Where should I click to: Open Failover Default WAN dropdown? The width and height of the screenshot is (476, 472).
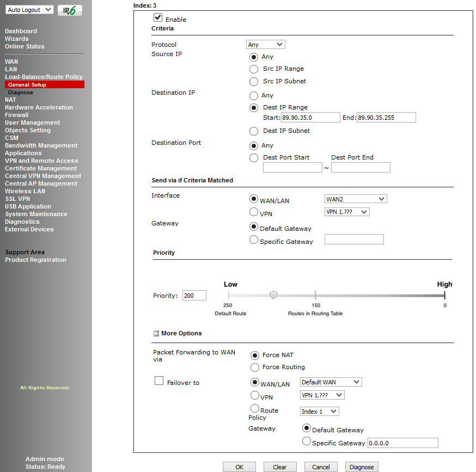click(x=331, y=382)
